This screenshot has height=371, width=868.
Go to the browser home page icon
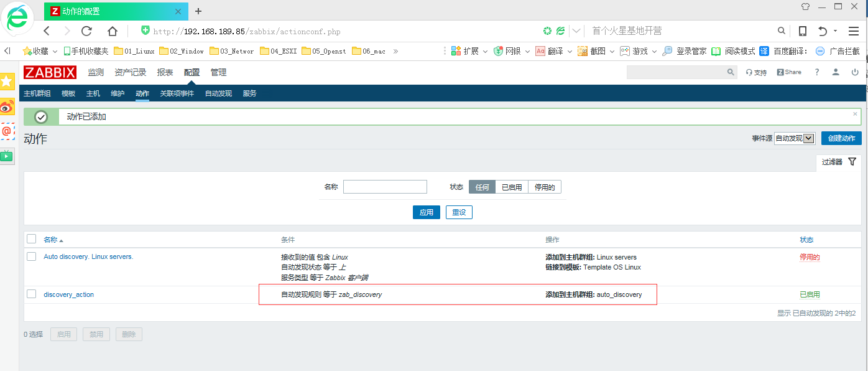[x=113, y=31]
